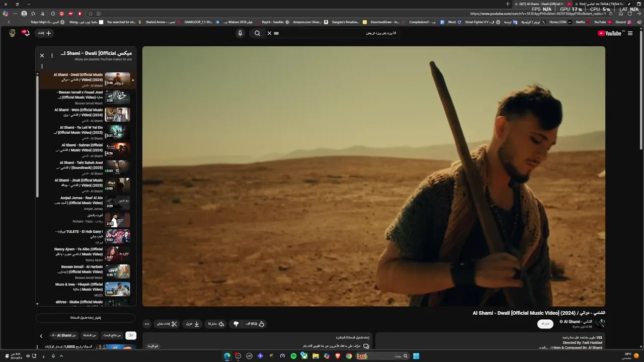This screenshot has height=362, width=644.
Task: Open the mix playlist title options menu
Action: [52, 55]
